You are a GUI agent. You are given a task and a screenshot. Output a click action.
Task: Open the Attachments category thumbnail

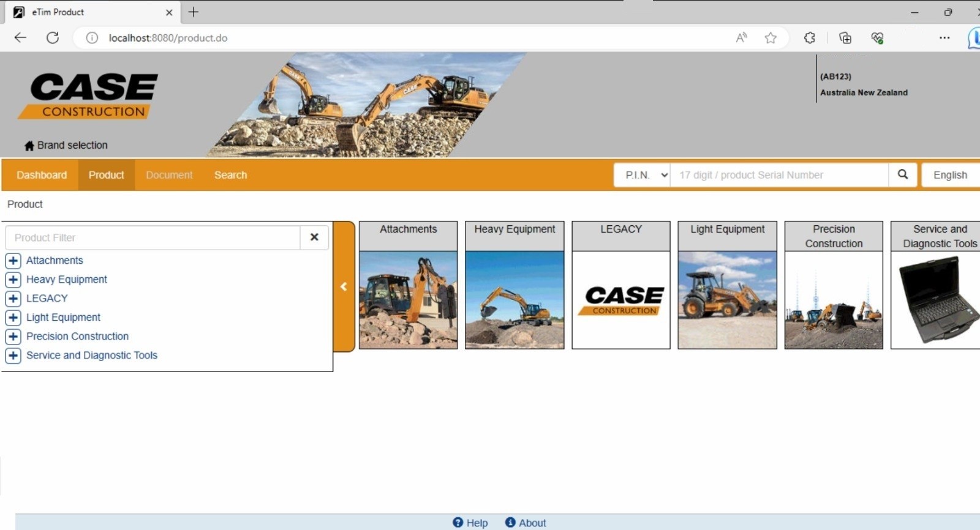(408, 300)
